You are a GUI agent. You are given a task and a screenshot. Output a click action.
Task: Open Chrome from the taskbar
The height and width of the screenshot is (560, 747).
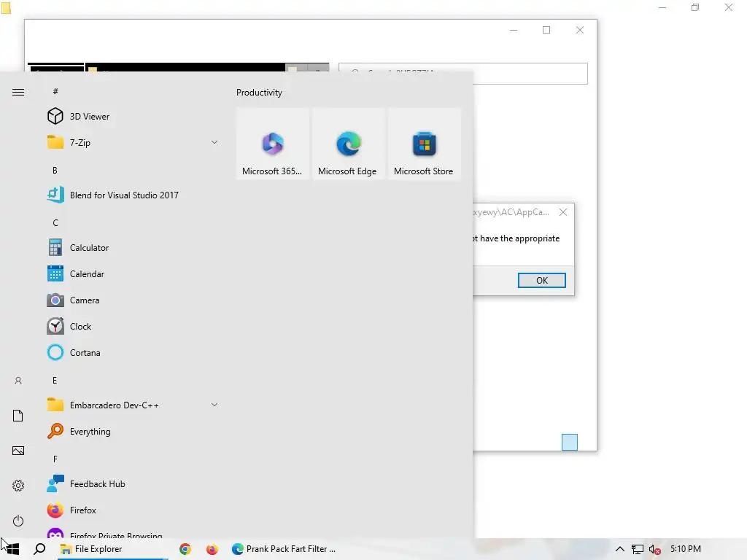[185, 549]
